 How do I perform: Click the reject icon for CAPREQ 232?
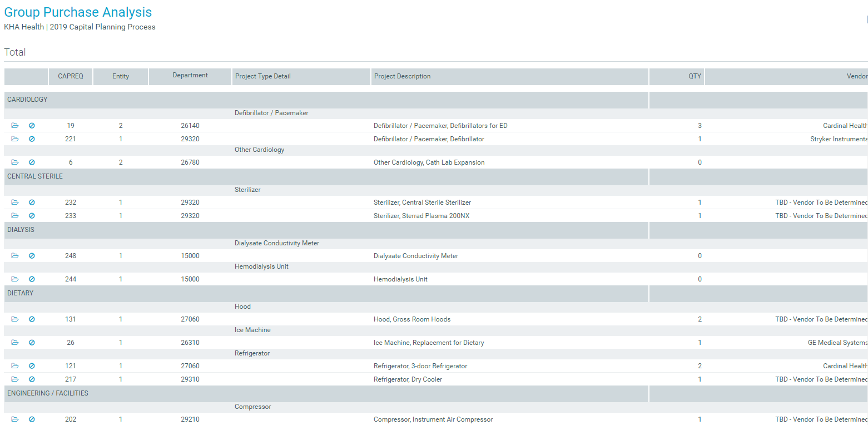pos(32,202)
